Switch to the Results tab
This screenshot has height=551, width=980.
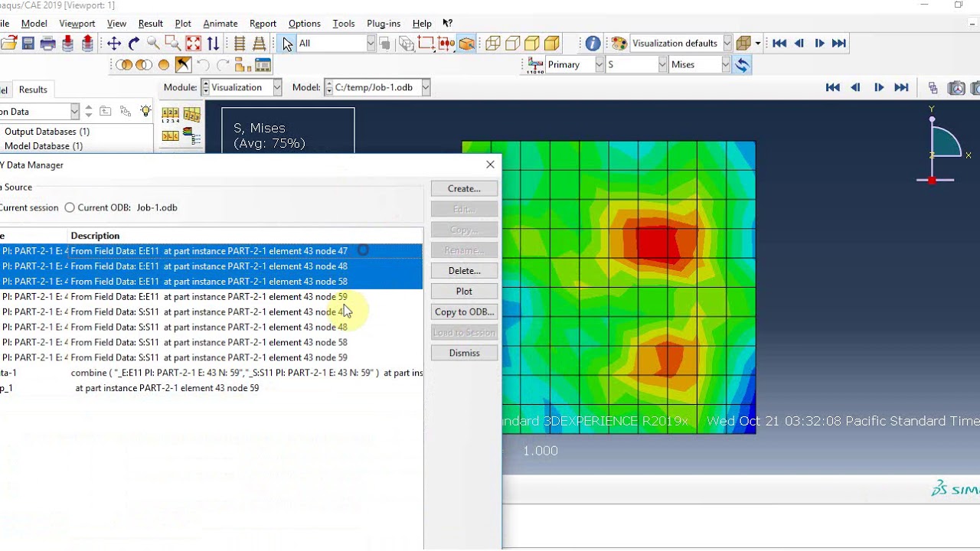(x=33, y=90)
